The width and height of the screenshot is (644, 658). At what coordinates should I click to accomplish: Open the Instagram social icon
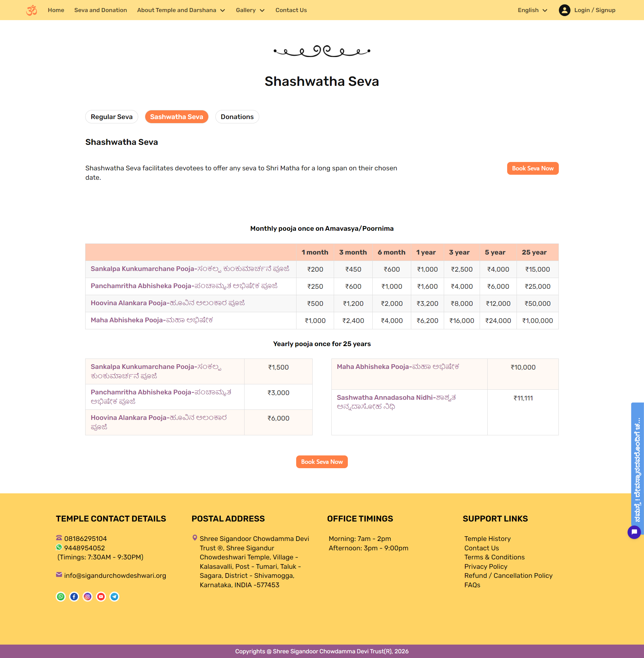pos(88,597)
